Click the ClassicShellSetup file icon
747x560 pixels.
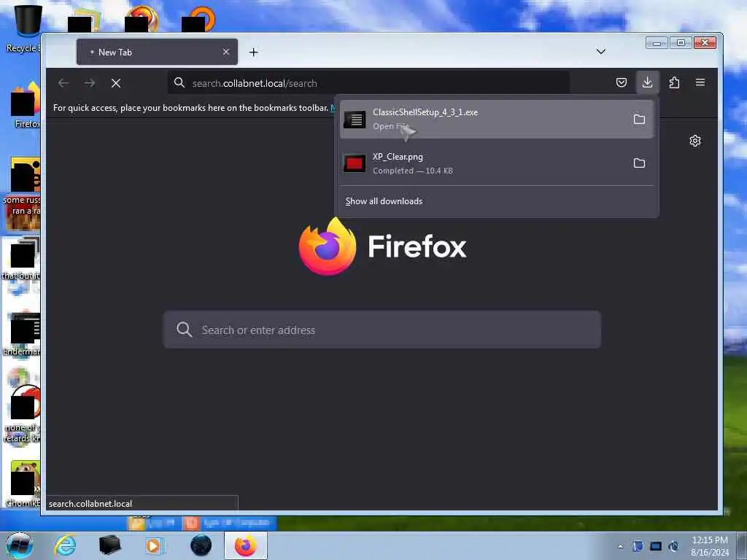tap(355, 119)
